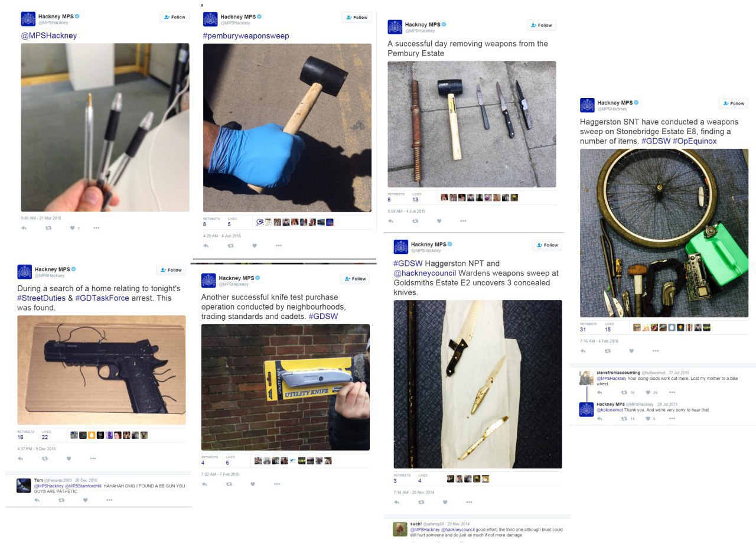
Task: Open more options on Pembury Estate tweet
Action: pyautogui.click(x=463, y=221)
